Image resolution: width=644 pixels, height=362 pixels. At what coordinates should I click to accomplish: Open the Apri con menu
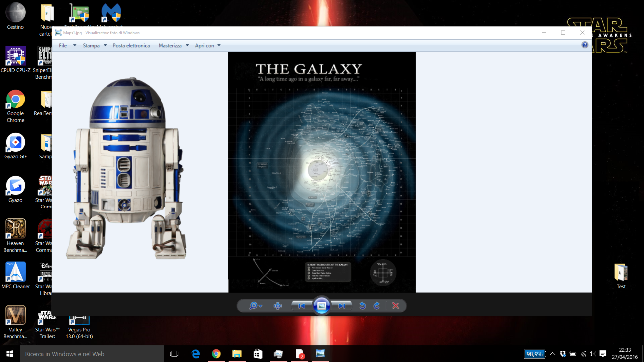(204, 46)
